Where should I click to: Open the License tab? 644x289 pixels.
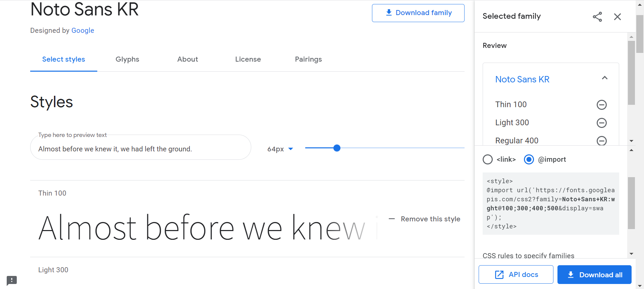248,59
